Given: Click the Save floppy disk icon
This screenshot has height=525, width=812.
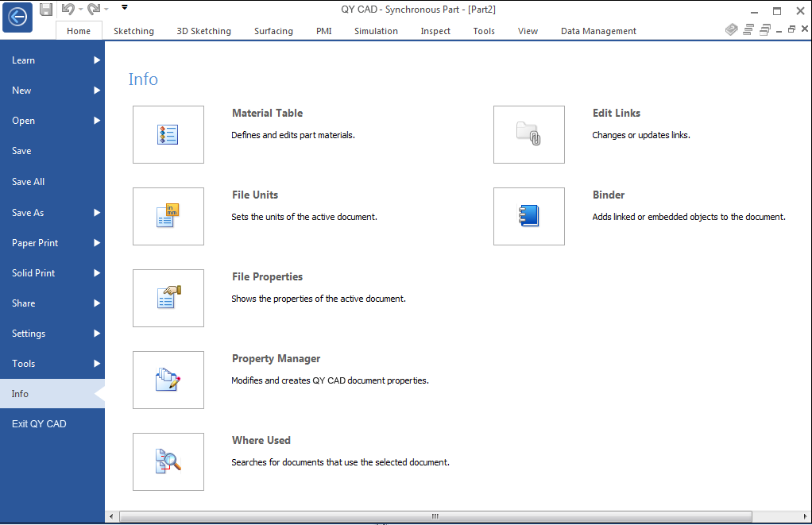Looking at the screenshot, I should 46,10.
